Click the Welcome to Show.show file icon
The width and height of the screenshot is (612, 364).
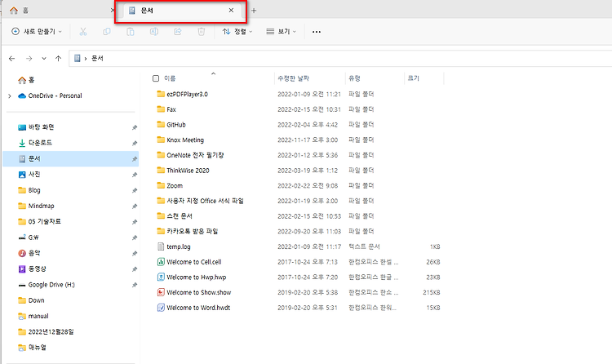161,292
